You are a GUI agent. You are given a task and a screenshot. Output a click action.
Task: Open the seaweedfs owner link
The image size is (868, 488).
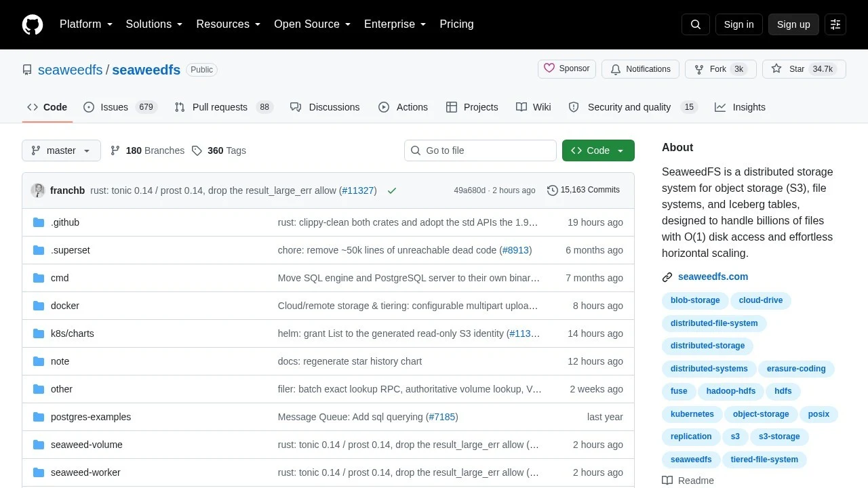[x=70, y=70]
